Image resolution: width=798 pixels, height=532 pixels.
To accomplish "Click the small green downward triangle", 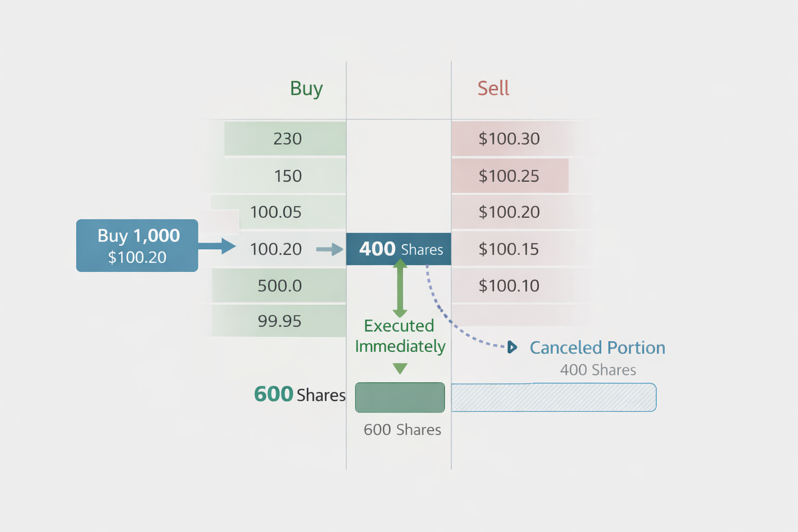I will point(400,369).
